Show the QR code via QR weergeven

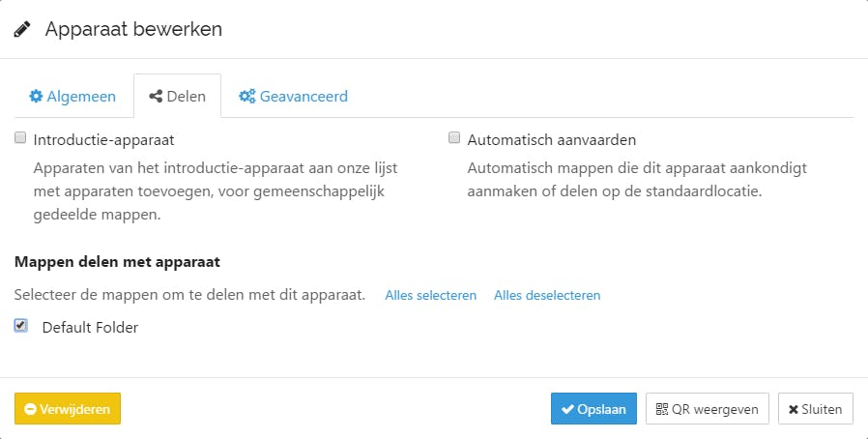point(708,409)
